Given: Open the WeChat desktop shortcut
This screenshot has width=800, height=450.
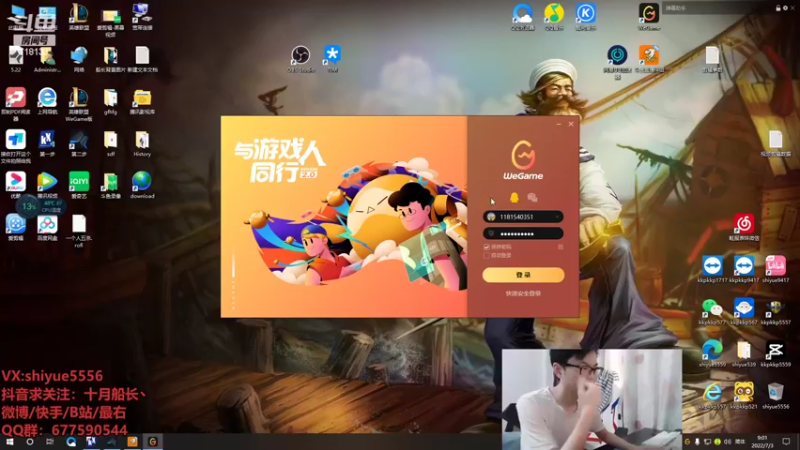Looking at the screenshot, I should coord(712,312).
